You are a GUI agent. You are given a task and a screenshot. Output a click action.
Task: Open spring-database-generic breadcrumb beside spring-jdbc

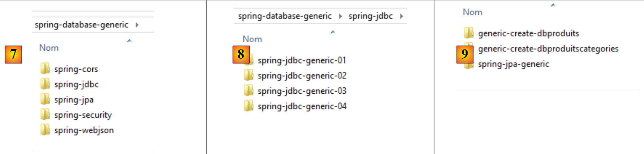tap(285, 16)
